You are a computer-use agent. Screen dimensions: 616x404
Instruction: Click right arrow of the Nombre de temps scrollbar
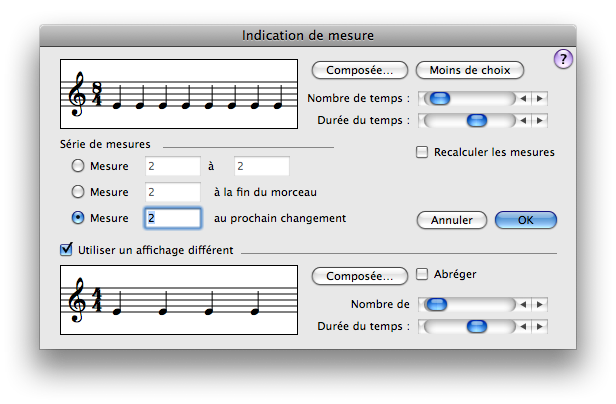pos(540,98)
